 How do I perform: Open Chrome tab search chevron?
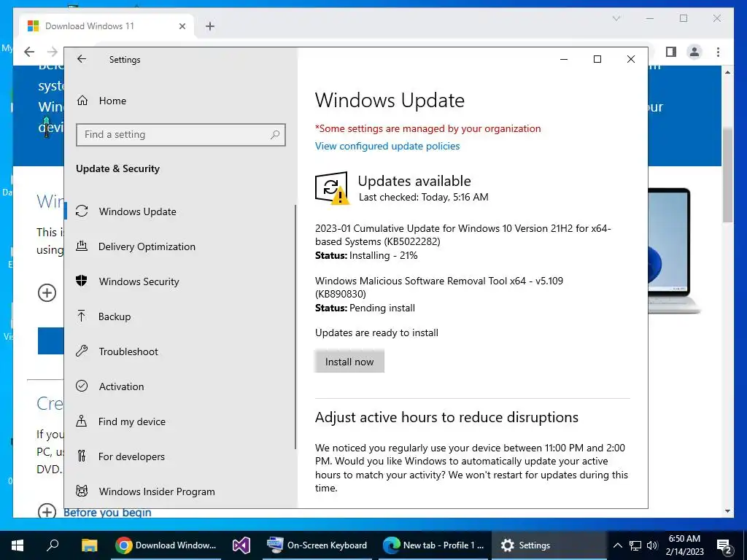616,18
